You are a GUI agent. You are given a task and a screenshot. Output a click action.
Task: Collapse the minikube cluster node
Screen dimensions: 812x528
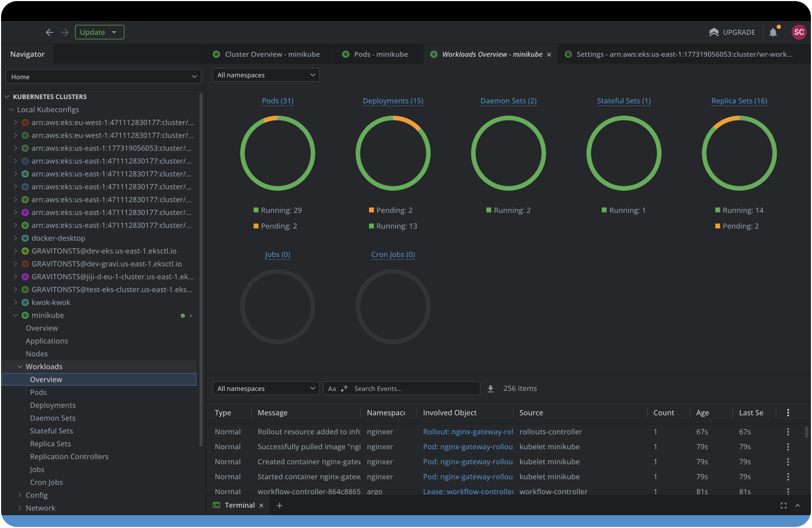16,315
